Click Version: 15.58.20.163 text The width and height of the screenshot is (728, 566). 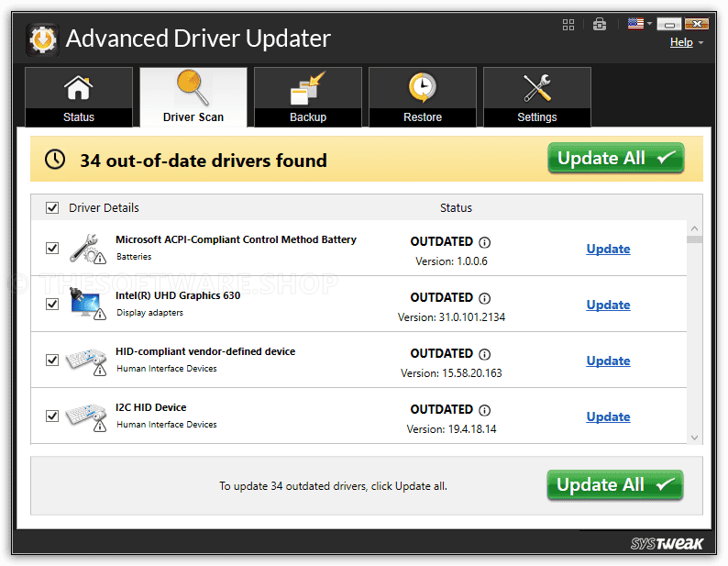[451, 373]
